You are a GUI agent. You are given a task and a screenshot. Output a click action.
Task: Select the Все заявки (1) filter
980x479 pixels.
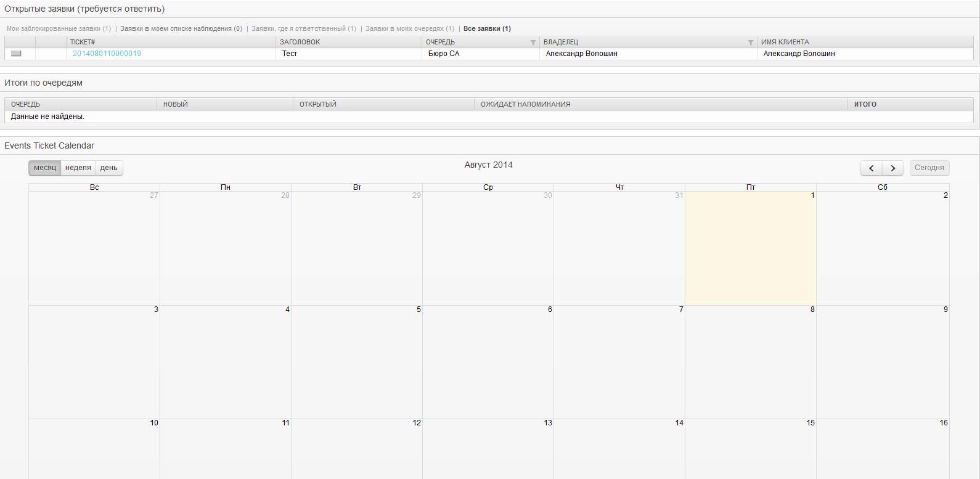click(x=487, y=28)
